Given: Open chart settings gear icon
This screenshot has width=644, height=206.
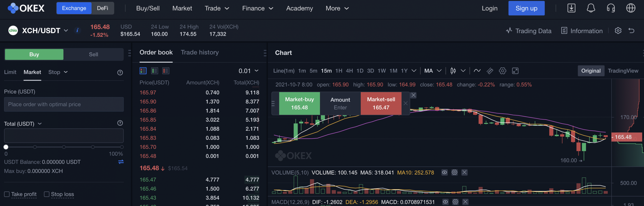Looking at the screenshot, I should [x=502, y=71].
